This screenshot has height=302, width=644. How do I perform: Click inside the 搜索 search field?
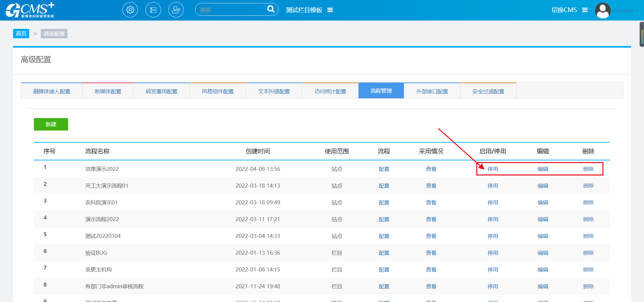(231, 10)
